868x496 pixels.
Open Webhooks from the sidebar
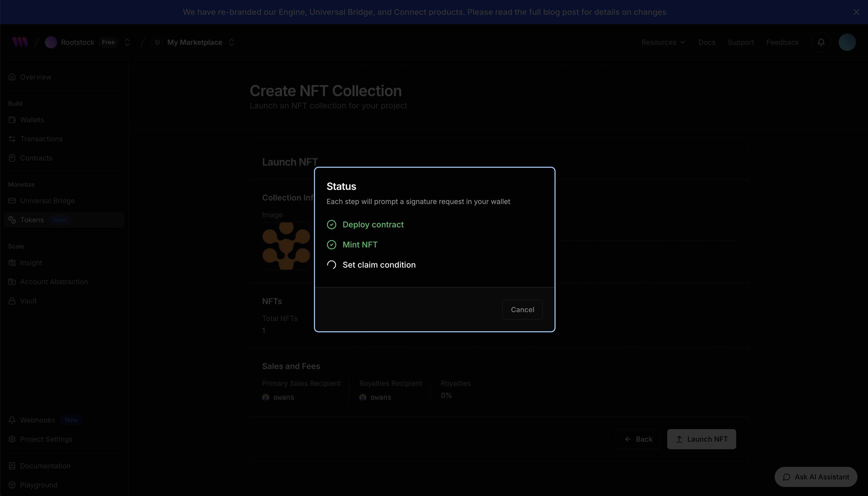[x=37, y=420]
